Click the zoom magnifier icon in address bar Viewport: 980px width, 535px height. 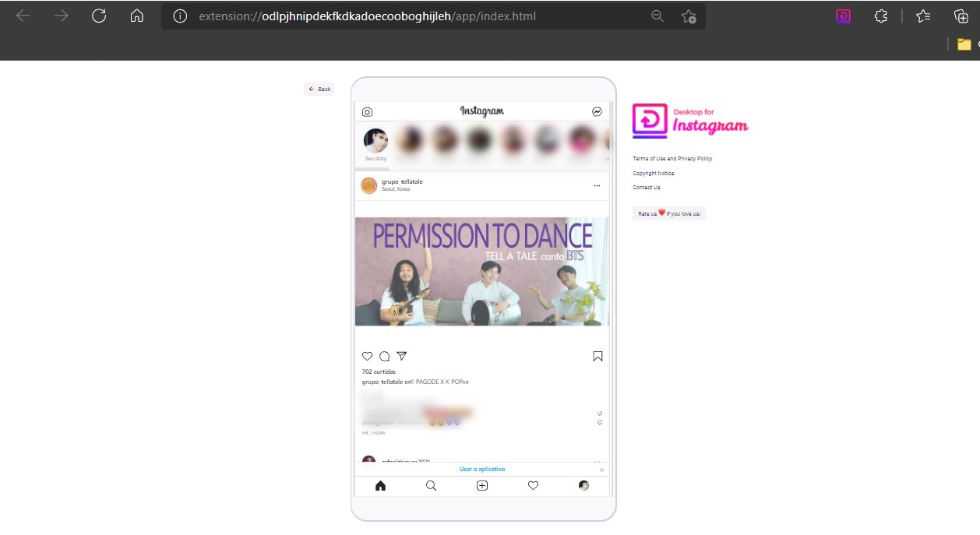[x=657, y=16]
